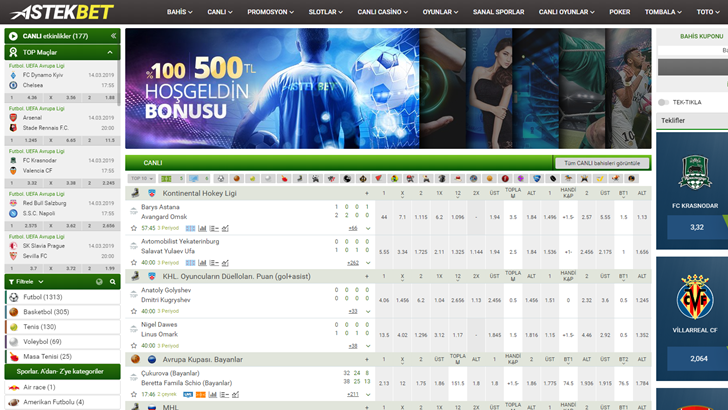Image resolution: width=728 pixels, height=410 pixels.
Task: Open +66 more markets for Barys Astana
Action: click(353, 228)
